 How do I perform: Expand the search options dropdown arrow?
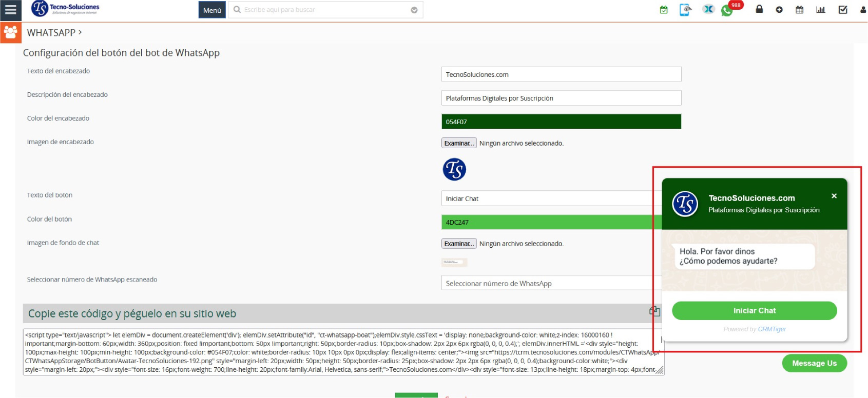[414, 10]
